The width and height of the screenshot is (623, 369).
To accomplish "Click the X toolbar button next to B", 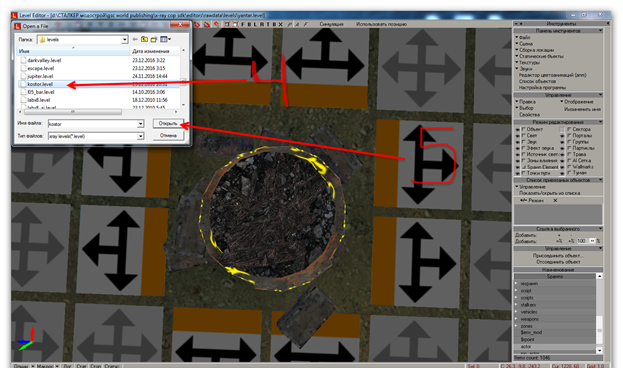I will tap(280, 24).
